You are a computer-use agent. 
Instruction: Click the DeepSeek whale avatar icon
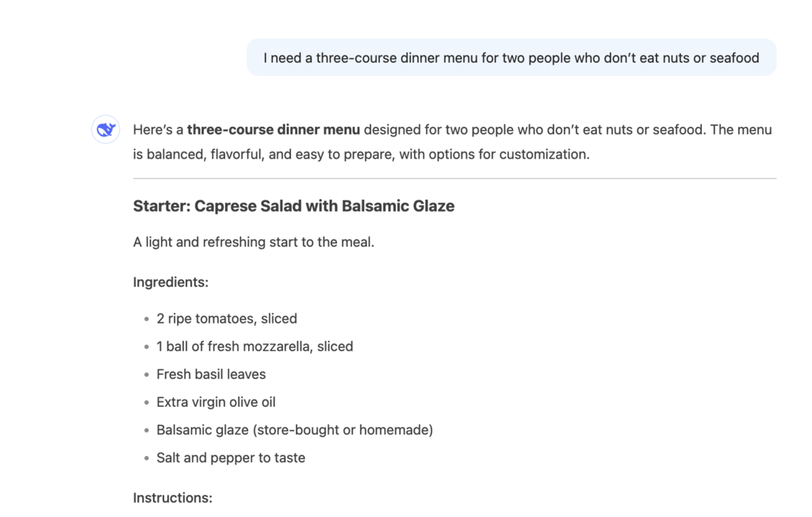point(105,130)
